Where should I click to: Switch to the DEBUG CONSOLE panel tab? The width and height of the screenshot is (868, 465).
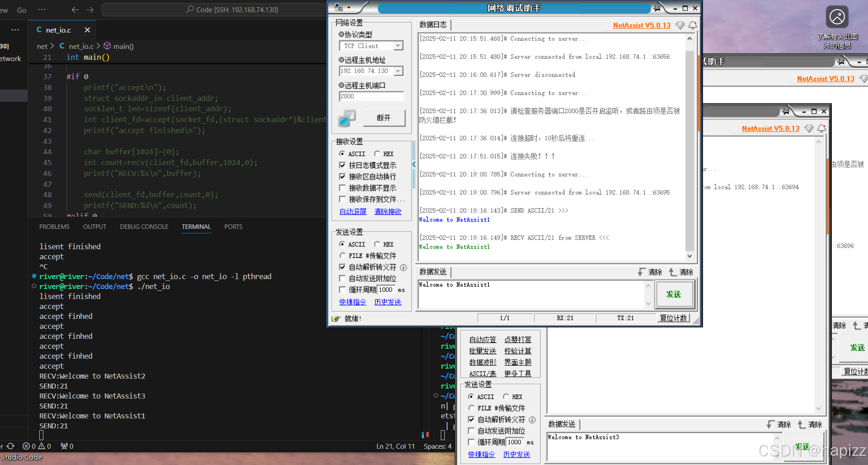[x=144, y=227]
